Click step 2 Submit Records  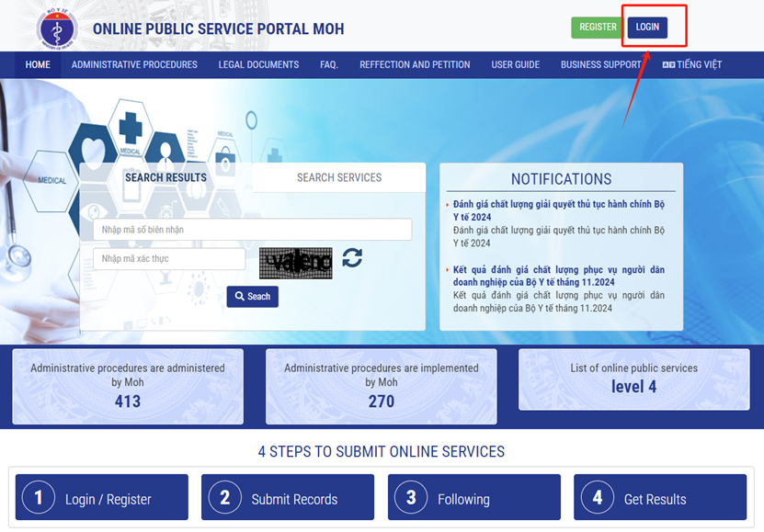tap(288, 497)
